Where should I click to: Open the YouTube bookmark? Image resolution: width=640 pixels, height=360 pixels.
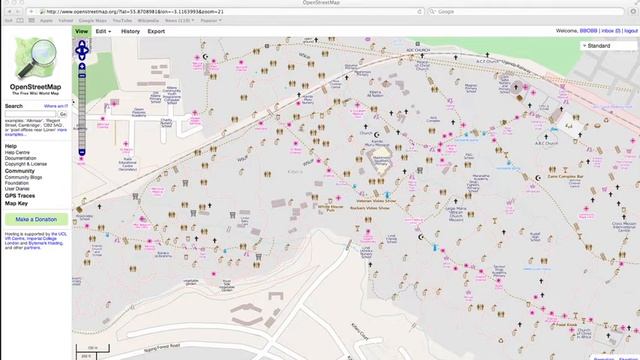point(122,20)
